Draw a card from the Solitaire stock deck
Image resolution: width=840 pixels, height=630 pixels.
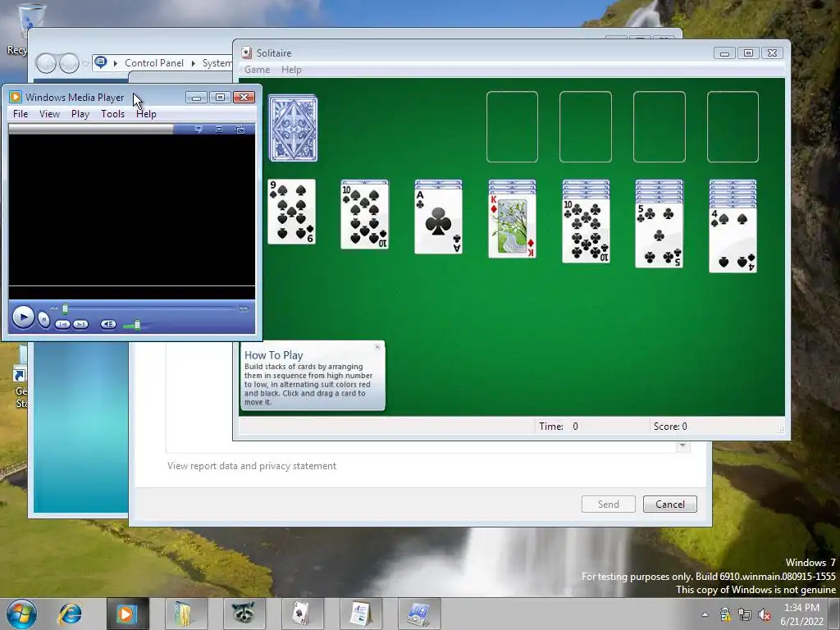click(293, 128)
